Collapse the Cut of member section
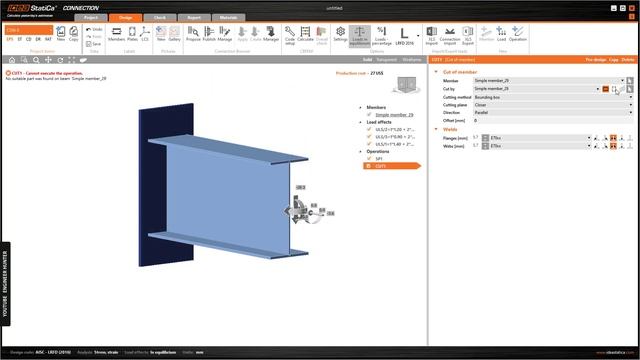This screenshot has width=640, height=360. [x=436, y=72]
